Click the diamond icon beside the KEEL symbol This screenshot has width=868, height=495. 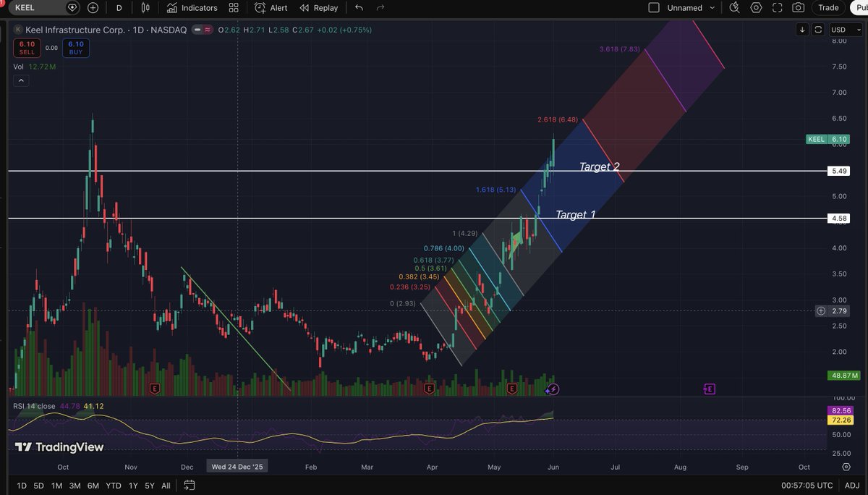click(72, 8)
